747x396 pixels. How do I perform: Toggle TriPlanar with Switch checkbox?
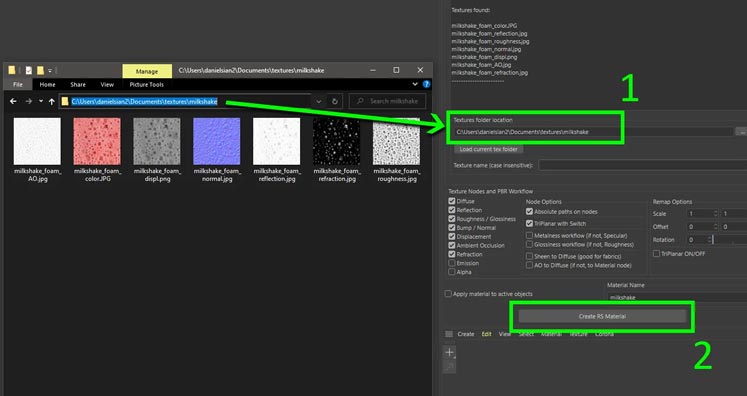[529, 223]
